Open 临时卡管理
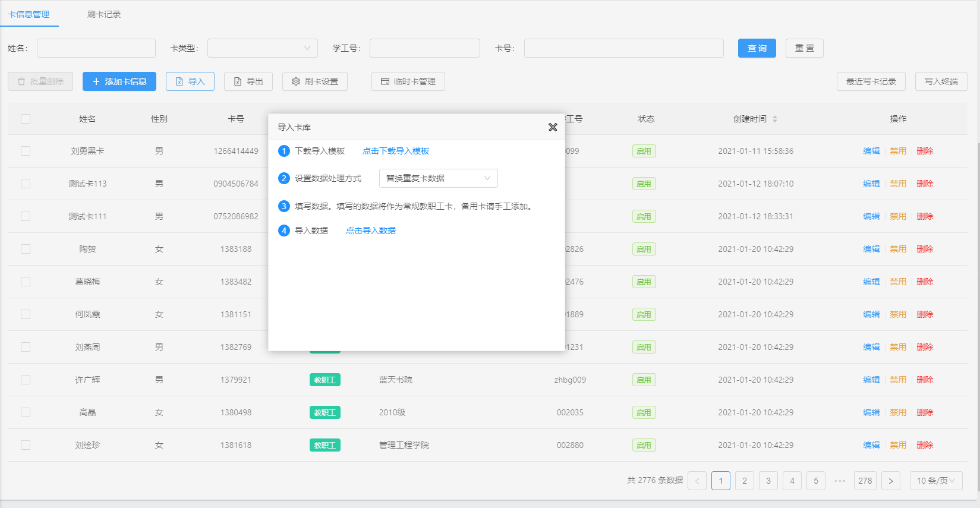The height and width of the screenshot is (508, 980). [408, 81]
